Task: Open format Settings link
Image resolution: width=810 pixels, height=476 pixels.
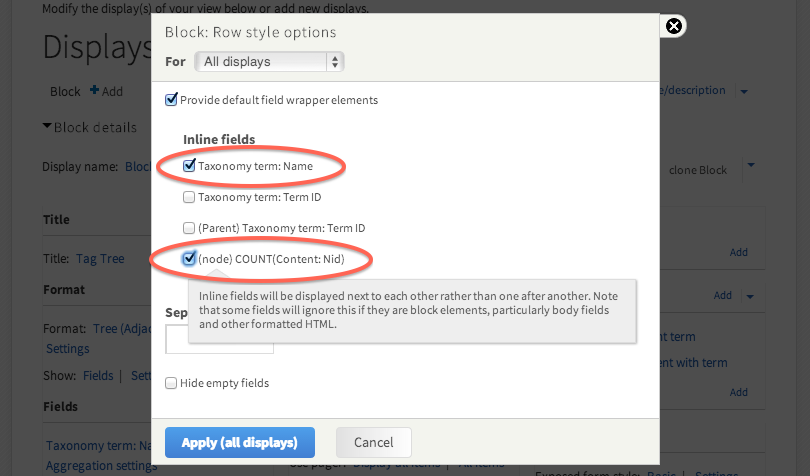Action: click(68, 349)
